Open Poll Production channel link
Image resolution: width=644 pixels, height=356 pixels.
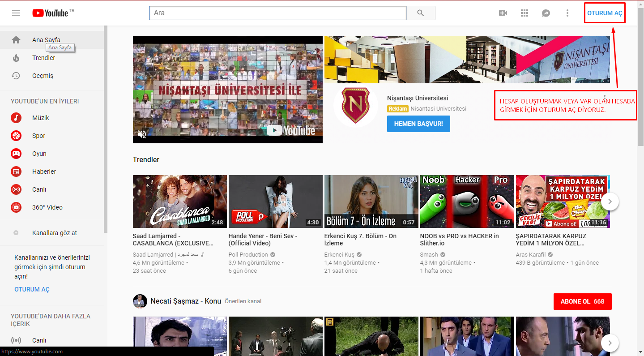[248, 254]
